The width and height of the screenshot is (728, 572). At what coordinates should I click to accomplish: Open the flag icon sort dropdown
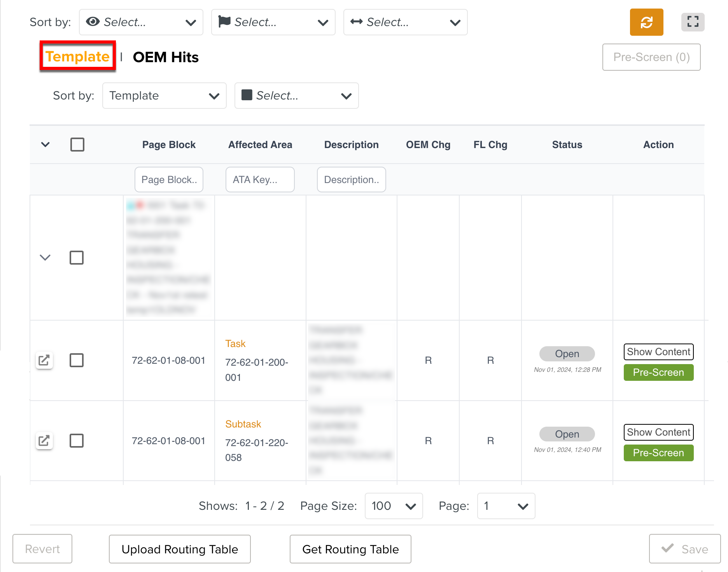(x=273, y=22)
